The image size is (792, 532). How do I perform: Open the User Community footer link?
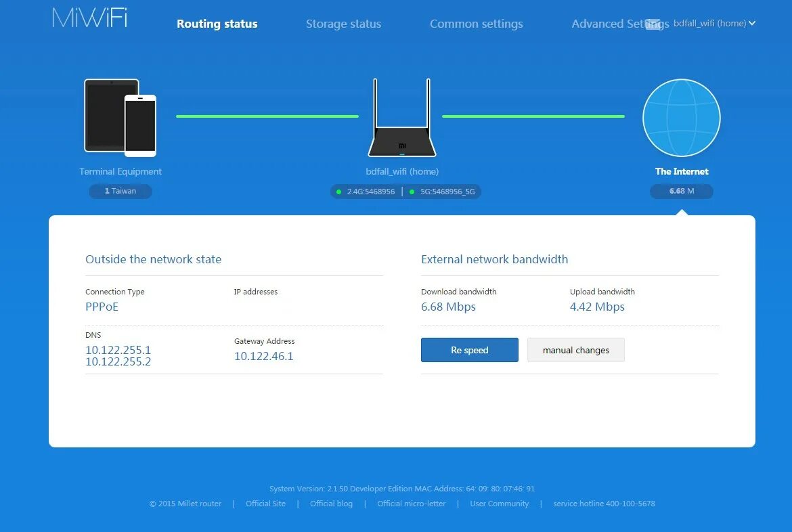(500, 504)
